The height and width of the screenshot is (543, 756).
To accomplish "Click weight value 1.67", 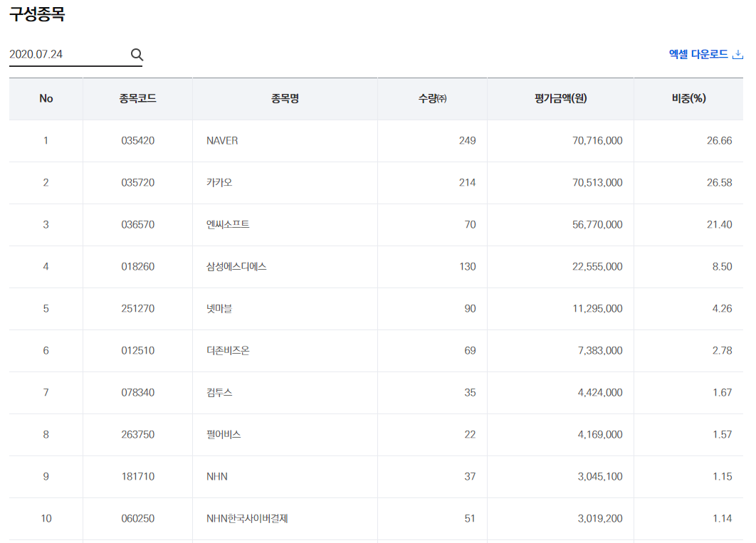I will 723,392.
